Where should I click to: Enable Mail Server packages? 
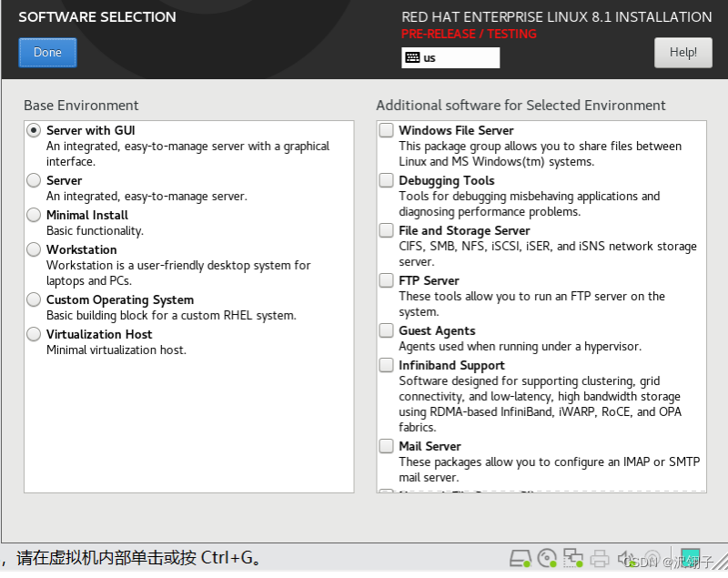point(385,446)
